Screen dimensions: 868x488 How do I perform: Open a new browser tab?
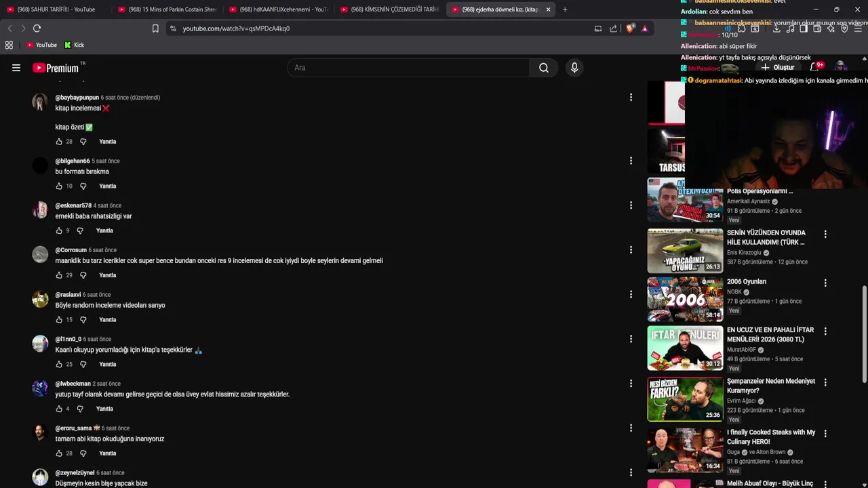[565, 9]
